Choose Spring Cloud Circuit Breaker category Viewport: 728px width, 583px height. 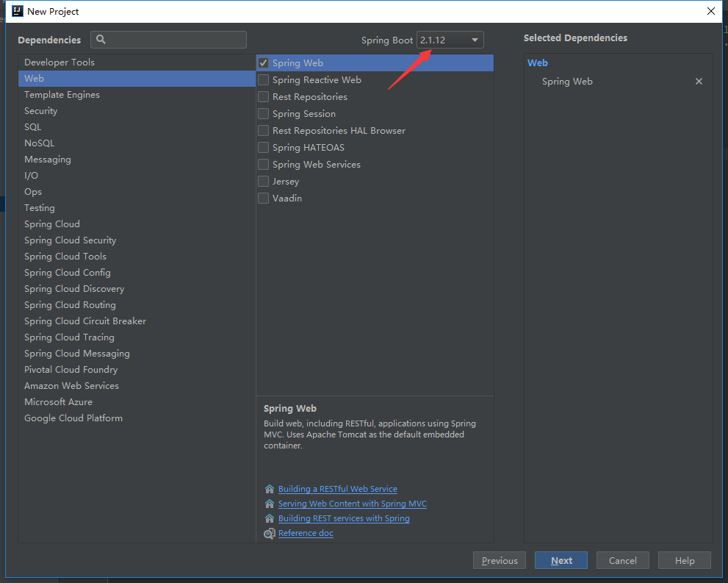pyautogui.click(x=137, y=321)
